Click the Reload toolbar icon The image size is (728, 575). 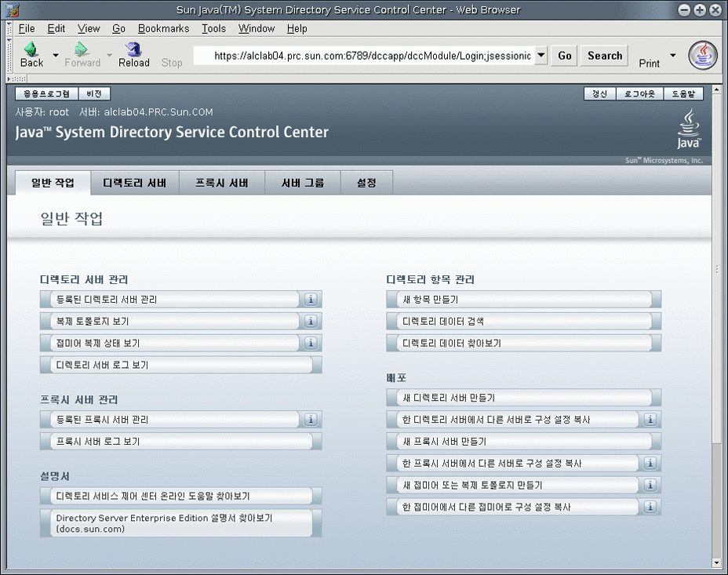(133, 49)
